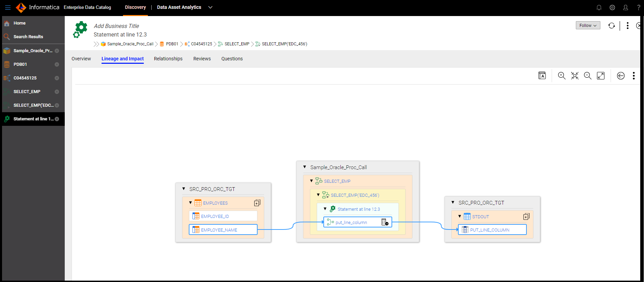Open the help question mark

[639, 8]
